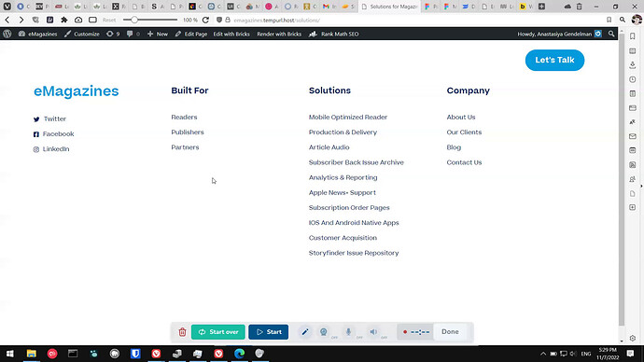644x362 pixels.
Task: Adjust the page zoom slider
Action: [x=150, y=20]
